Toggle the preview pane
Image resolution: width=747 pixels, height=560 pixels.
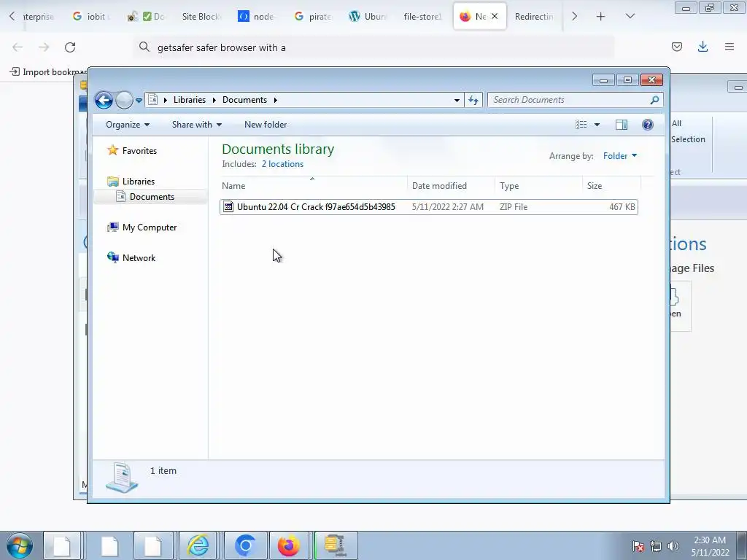[x=622, y=125]
